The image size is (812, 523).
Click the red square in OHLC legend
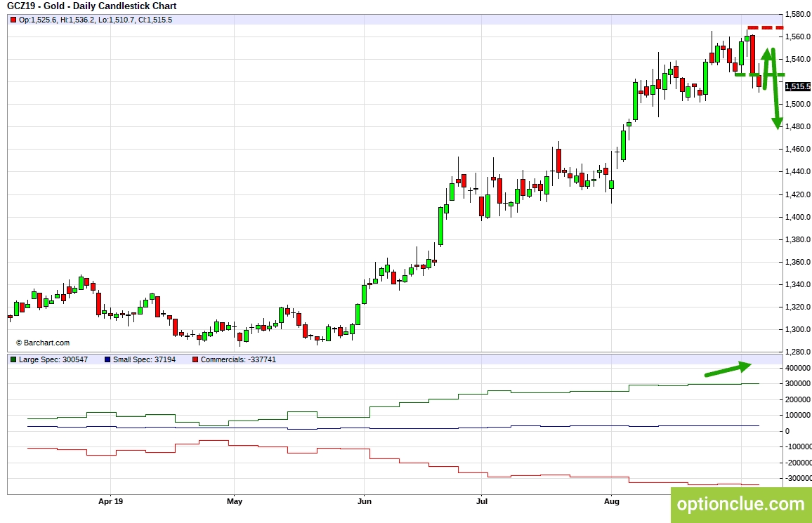13,20
